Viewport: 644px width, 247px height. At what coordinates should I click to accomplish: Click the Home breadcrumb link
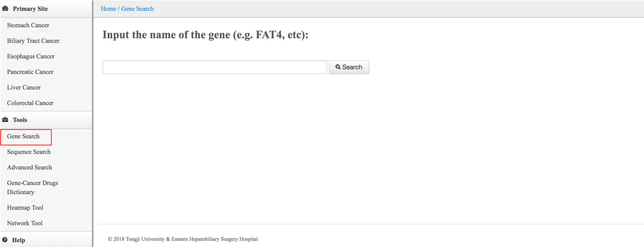click(x=108, y=9)
